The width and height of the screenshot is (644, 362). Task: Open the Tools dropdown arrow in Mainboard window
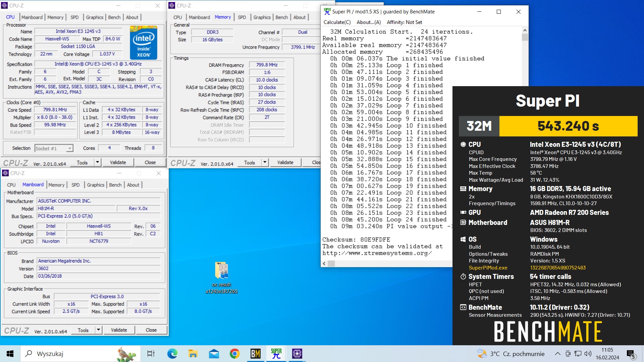pyautogui.click(x=98, y=330)
